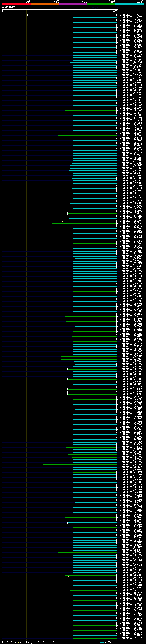Select the ~60% identity legend label
The height and width of the screenshot is (644, 146).
coord(83,2)
